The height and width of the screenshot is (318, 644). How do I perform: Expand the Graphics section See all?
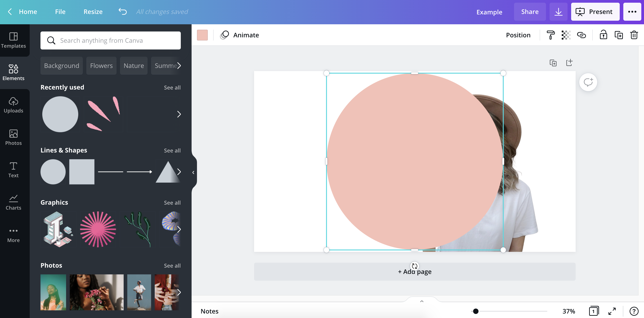172,202
